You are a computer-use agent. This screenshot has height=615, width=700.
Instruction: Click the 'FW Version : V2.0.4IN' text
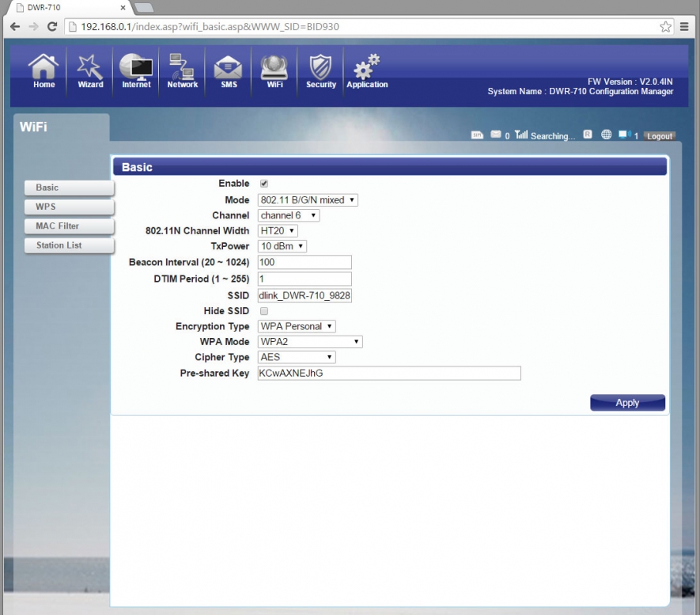(630, 82)
